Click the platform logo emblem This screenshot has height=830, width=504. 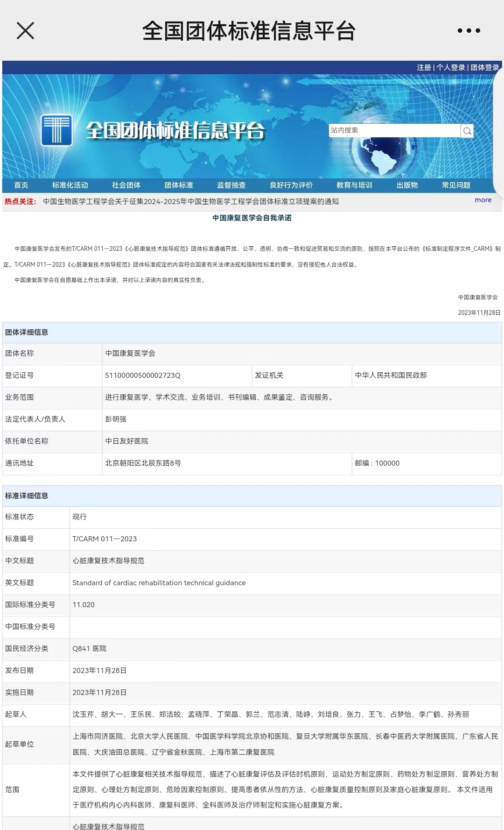tap(56, 130)
